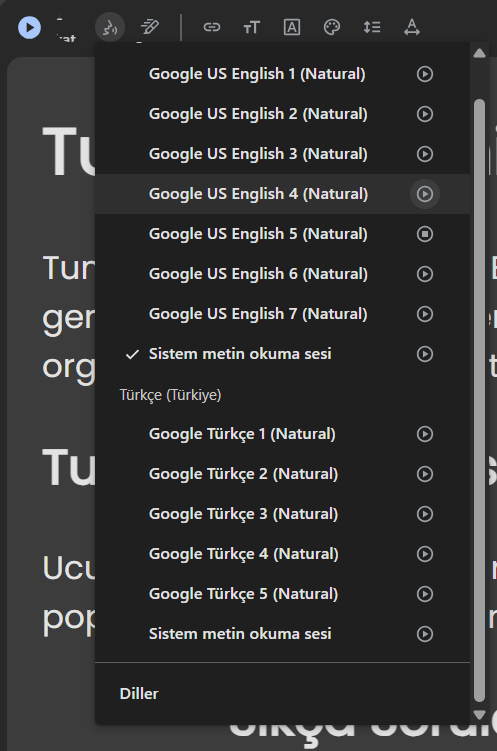Viewport: 497px width, 751px height.
Task: Click the scrollbar up arrow
Action: click(x=479, y=53)
